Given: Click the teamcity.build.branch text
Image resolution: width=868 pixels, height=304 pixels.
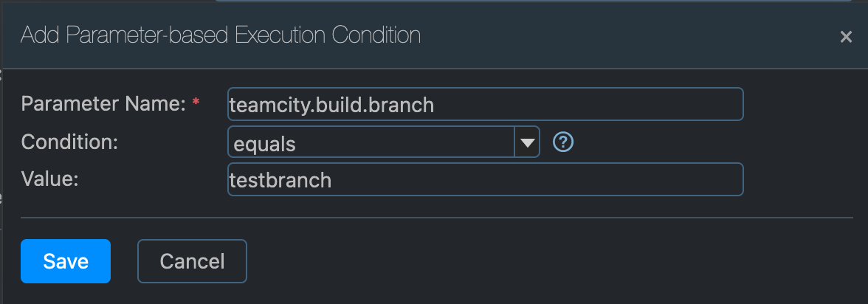Looking at the screenshot, I should click(x=331, y=105).
